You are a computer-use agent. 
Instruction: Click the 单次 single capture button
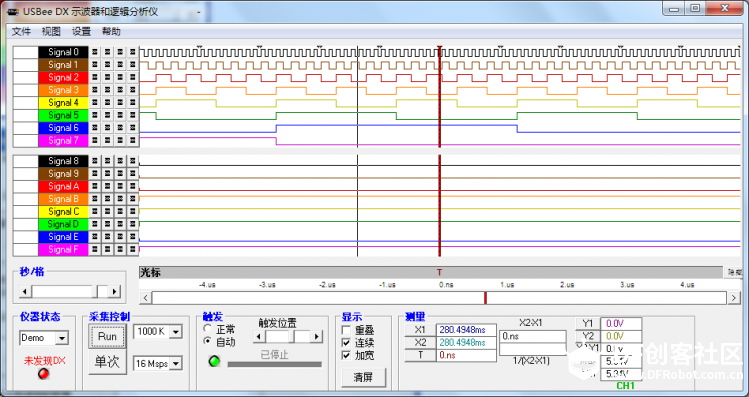tap(107, 362)
